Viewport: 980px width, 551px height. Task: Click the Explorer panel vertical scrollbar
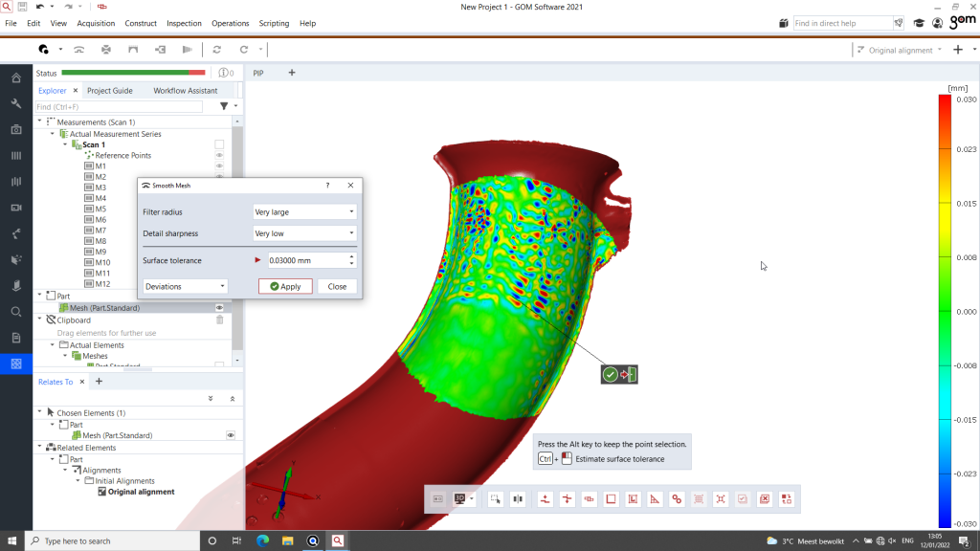coord(237,240)
